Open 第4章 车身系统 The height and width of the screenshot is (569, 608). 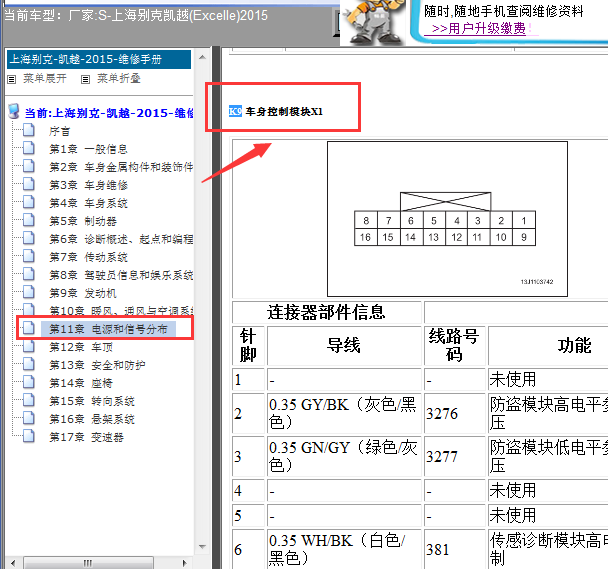pyautogui.click(x=88, y=203)
